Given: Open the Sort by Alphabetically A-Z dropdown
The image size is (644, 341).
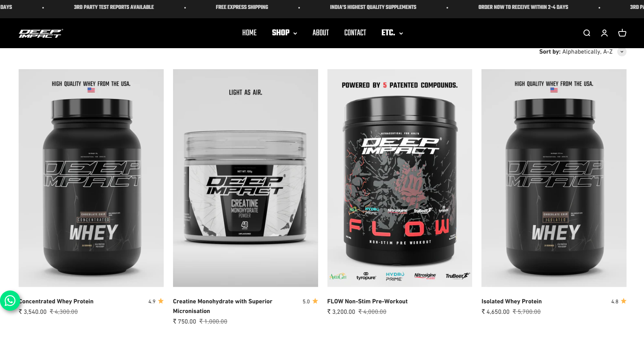Looking at the screenshot, I should (582, 52).
